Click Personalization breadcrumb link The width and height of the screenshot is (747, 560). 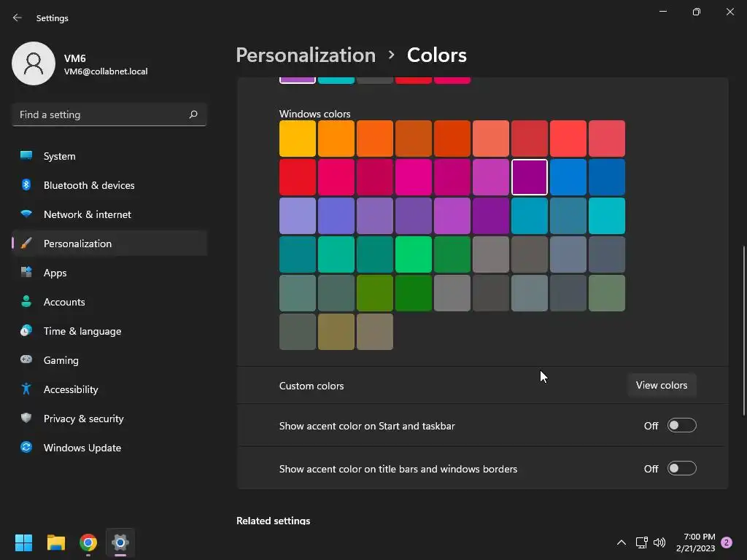tap(306, 55)
